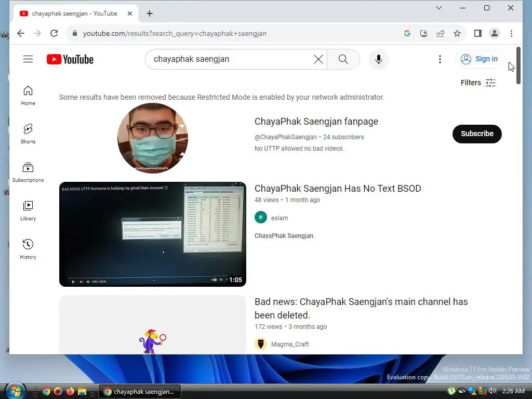The height and width of the screenshot is (399, 532).
Task: Click '@ChayaPhakSaengjan' handle text
Action: point(285,137)
